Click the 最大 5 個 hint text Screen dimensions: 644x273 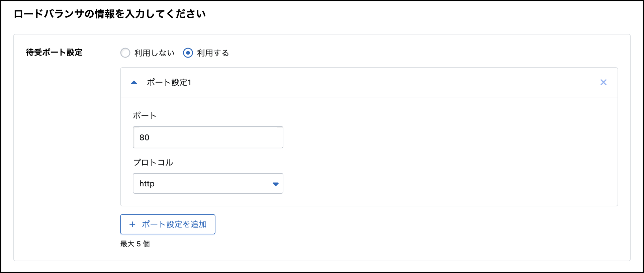pos(135,244)
